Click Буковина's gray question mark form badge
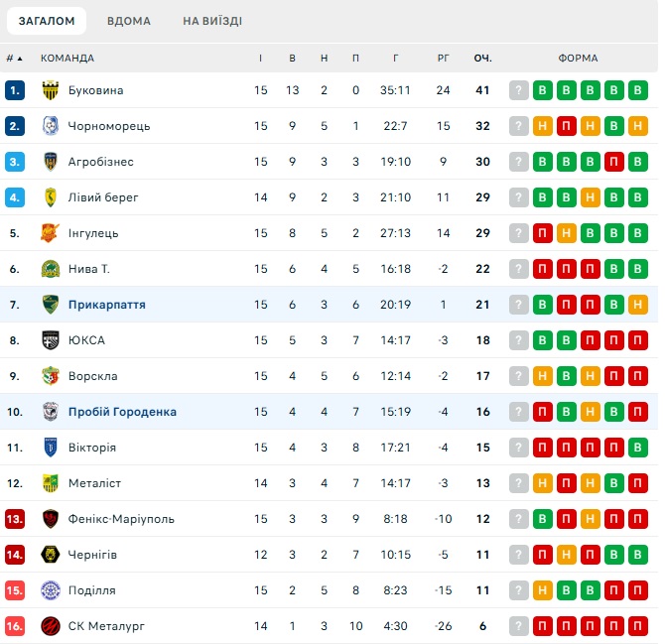The height and width of the screenshot is (644, 665). click(518, 90)
